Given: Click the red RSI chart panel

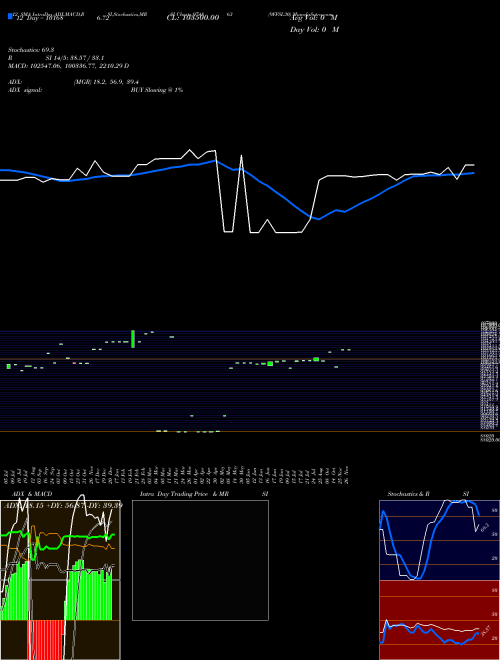Looking at the screenshot, I should pos(439,620).
